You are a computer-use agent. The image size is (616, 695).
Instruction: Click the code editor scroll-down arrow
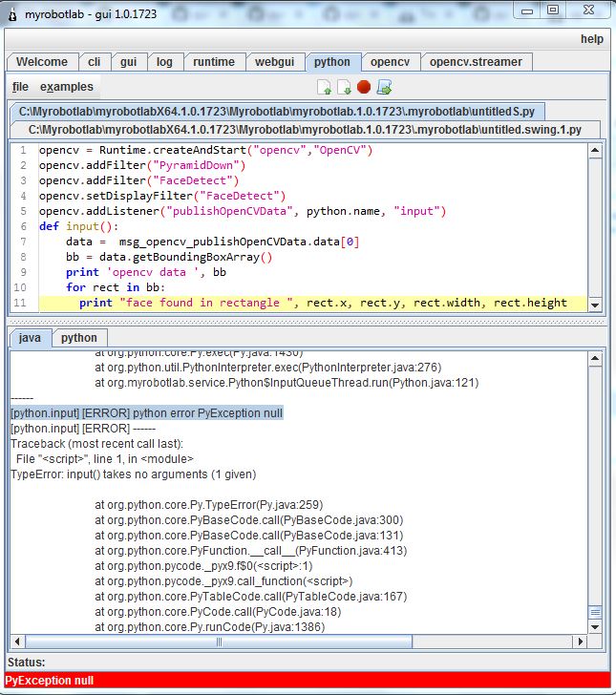(x=595, y=304)
